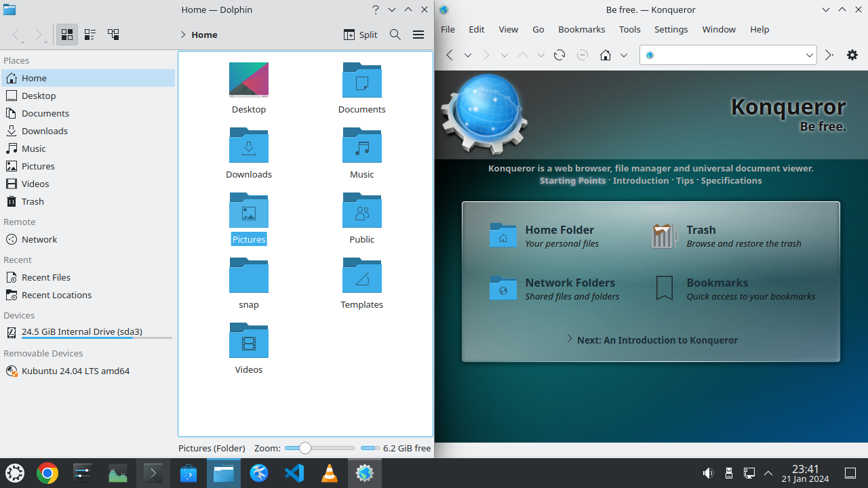Open Recent Files in the sidebar

point(87,277)
